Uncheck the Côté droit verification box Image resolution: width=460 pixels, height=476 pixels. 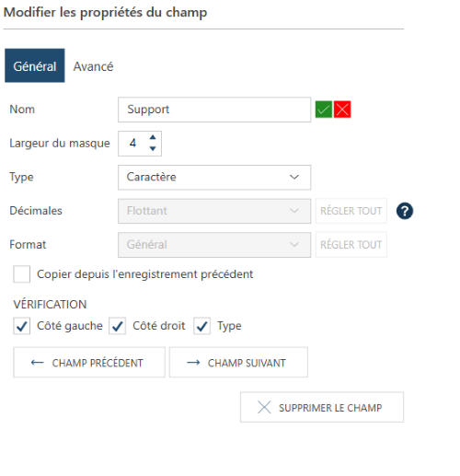click(117, 326)
